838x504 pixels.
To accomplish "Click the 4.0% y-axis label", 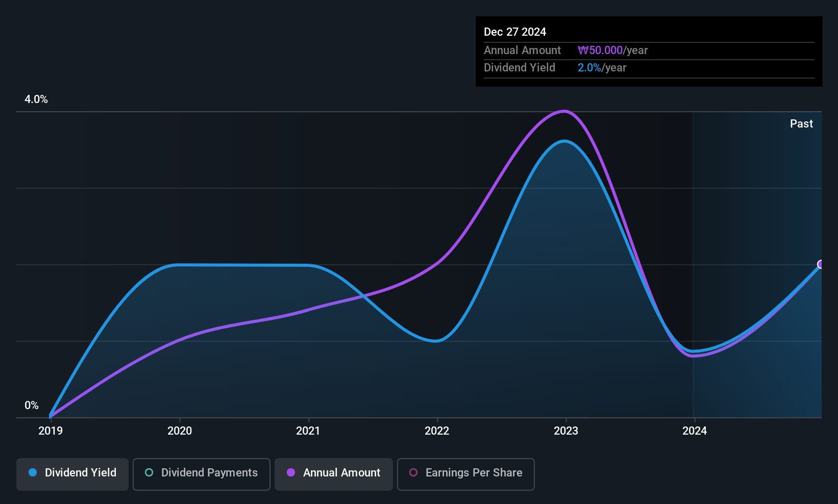I will click(36, 99).
